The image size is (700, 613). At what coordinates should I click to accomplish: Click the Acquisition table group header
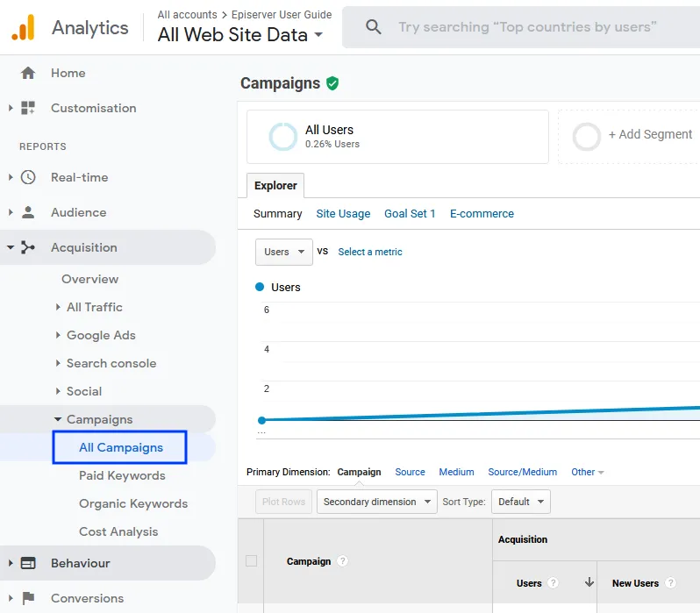pyautogui.click(x=522, y=539)
